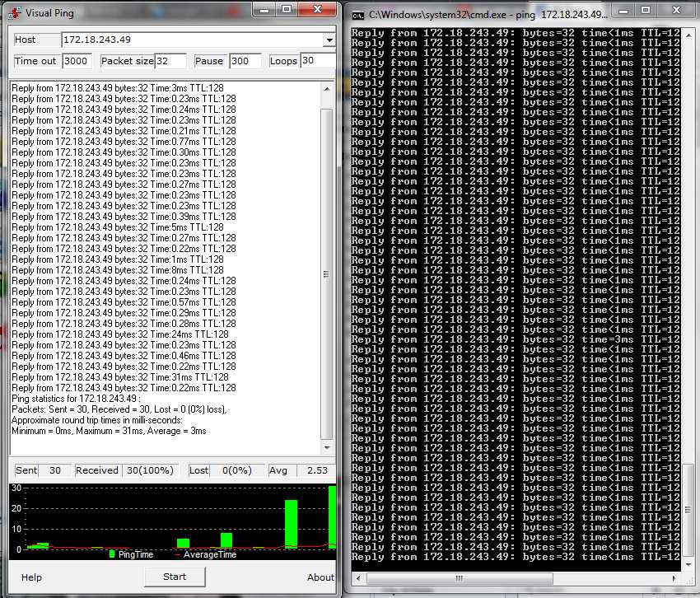Screen dimensions: 700x598
Task: Click the Visual Ping app icon in title bar
Action: click(14, 13)
